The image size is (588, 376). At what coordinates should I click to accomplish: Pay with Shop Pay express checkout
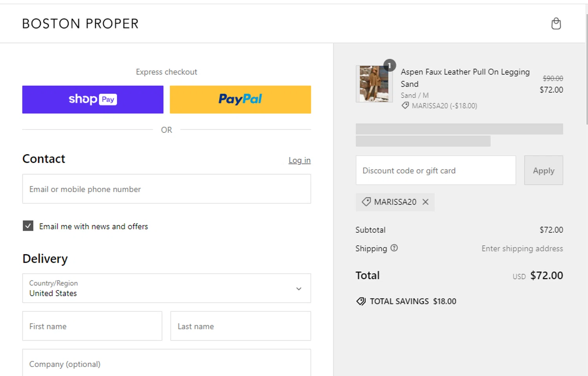(x=93, y=100)
